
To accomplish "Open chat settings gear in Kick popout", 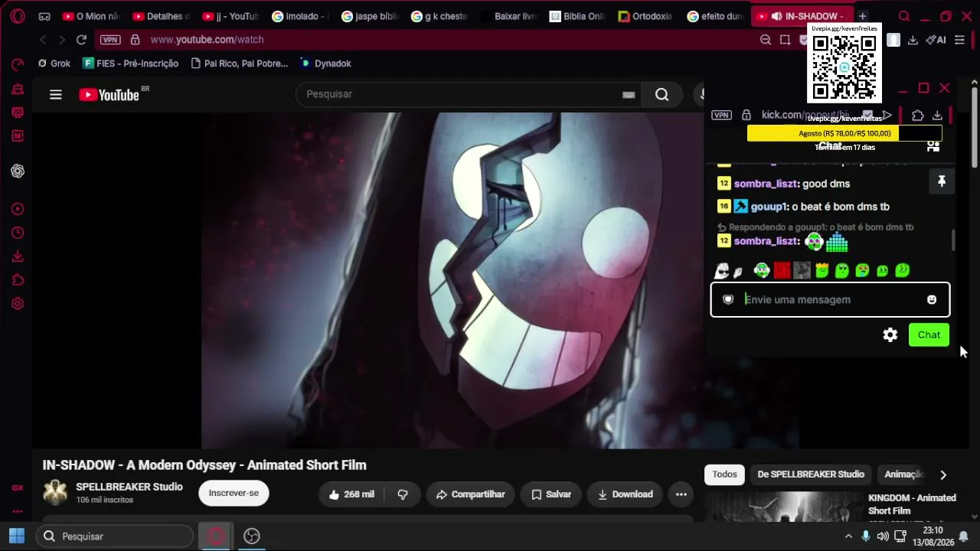I will pos(890,335).
